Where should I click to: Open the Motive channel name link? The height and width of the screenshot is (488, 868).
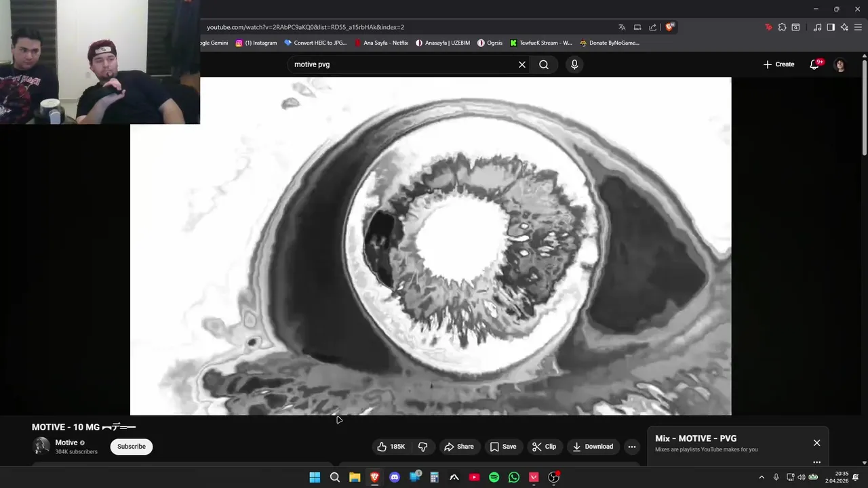coord(66,443)
